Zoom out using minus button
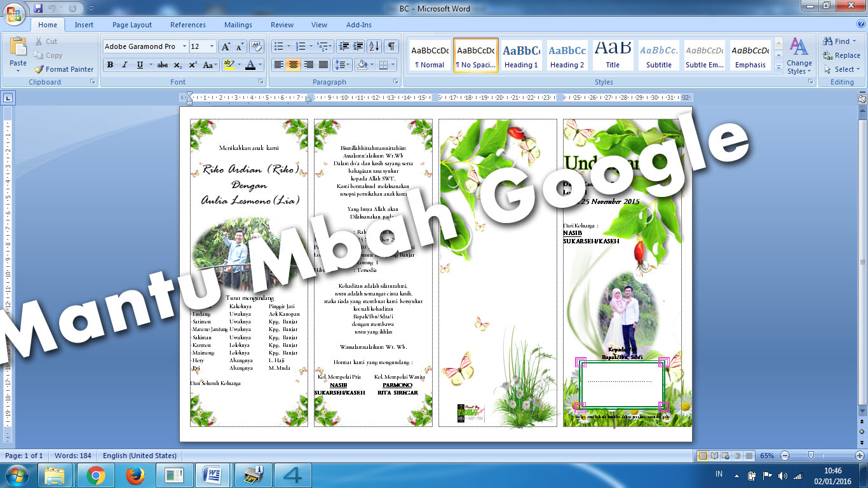This screenshot has width=868, height=488. coord(785,456)
